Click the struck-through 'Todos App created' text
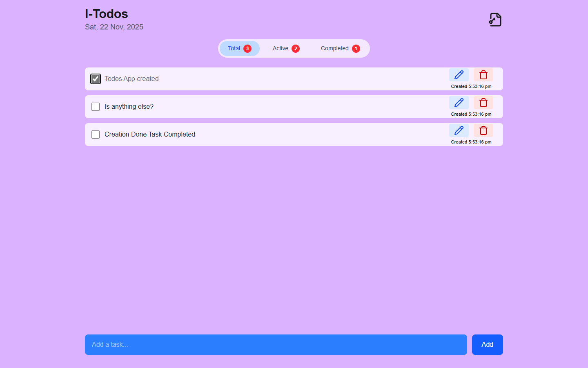 point(131,79)
